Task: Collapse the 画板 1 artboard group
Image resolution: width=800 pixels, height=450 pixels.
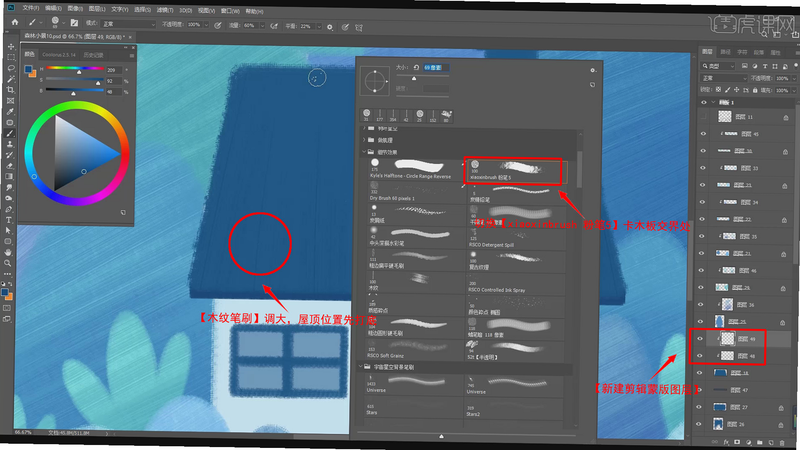Action: click(713, 103)
